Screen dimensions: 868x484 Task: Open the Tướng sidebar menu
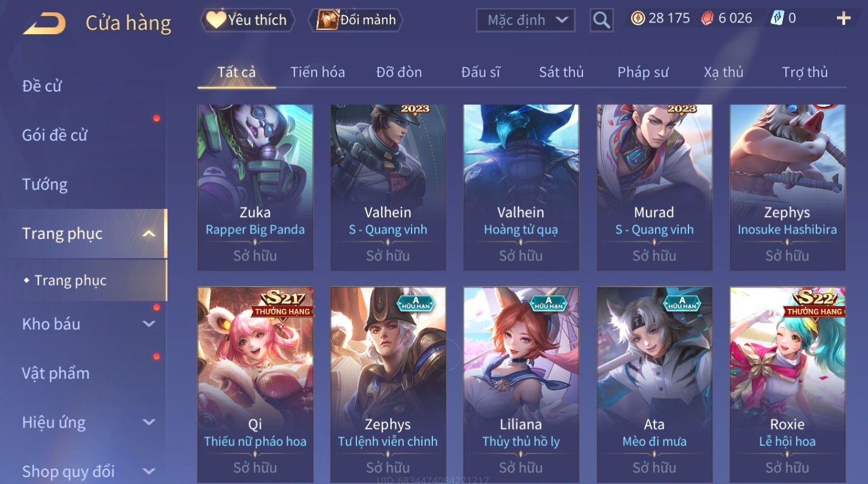(x=45, y=184)
